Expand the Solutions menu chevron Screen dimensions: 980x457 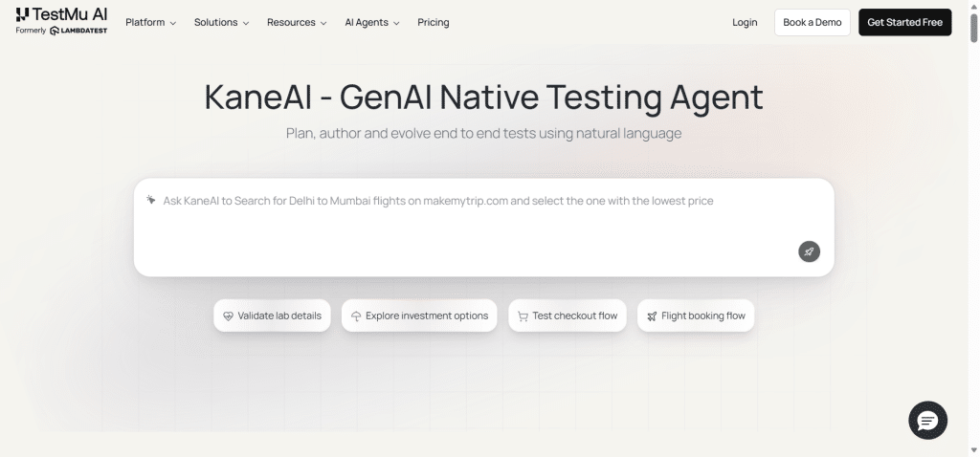coord(246,23)
